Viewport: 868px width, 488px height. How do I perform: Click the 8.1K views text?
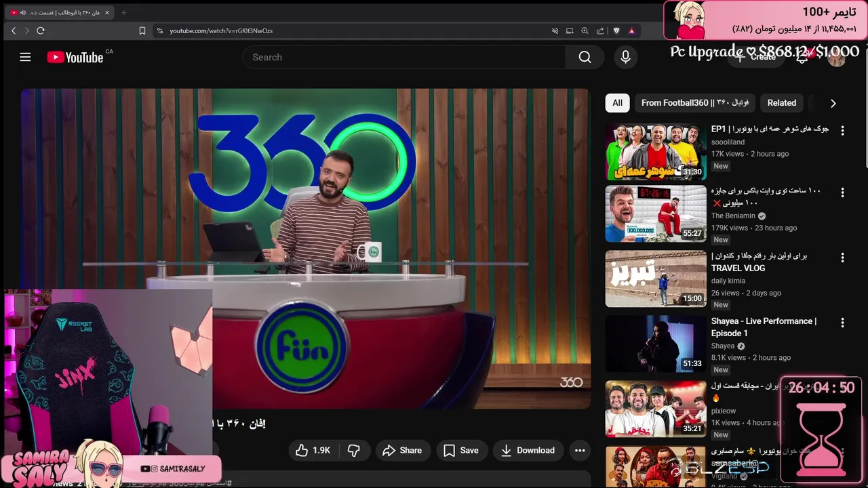coord(728,358)
